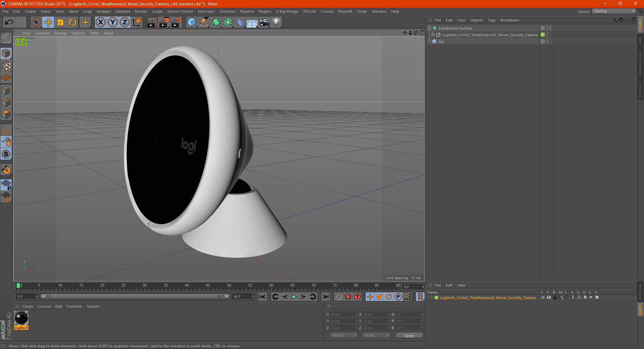Open the World coordinate dropdown
Screen dimensions: 644x349
tap(344, 335)
